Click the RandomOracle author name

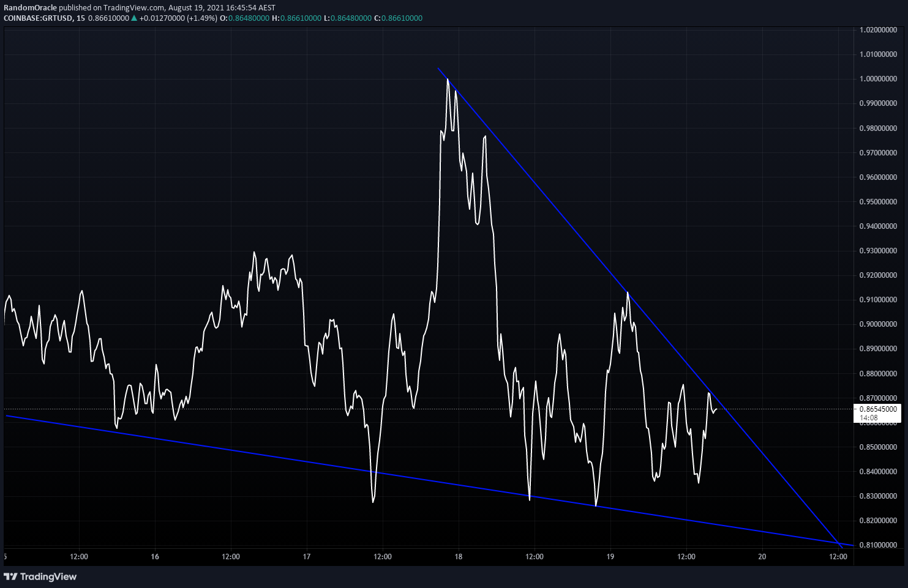(x=30, y=7)
